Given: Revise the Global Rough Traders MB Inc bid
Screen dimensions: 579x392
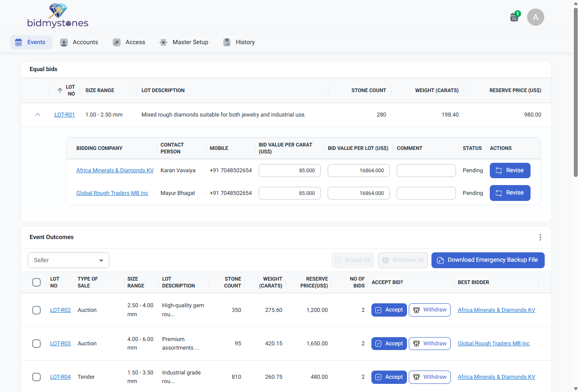Looking at the screenshot, I should pos(510,193).
